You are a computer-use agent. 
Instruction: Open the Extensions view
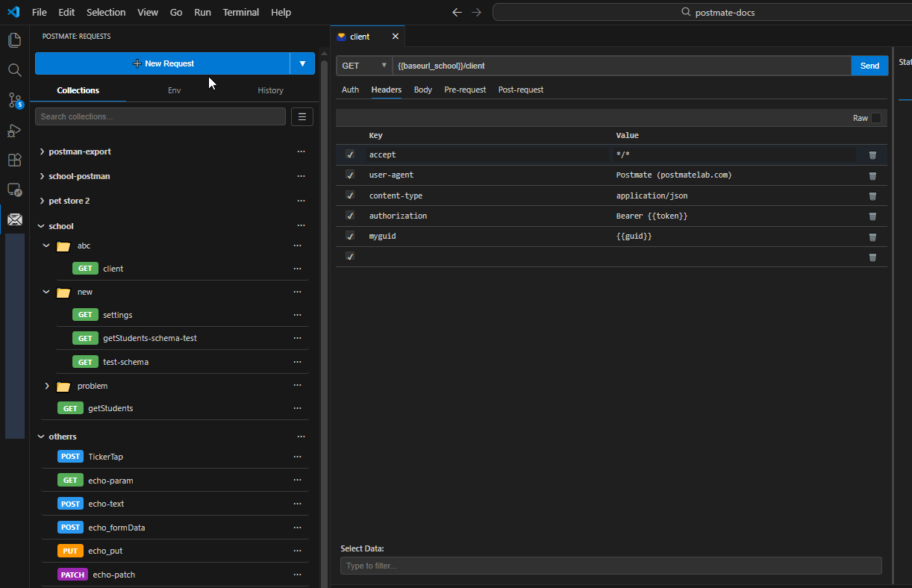pyautogui.click(x=14, y=160)
